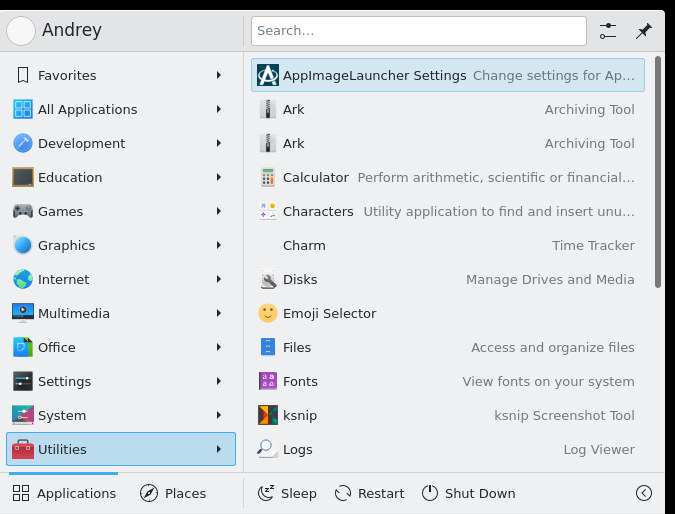Launch the ksnip screenshot tool icon
The width and height of the screenshot is (675, 514).
(x=268, y=415)
